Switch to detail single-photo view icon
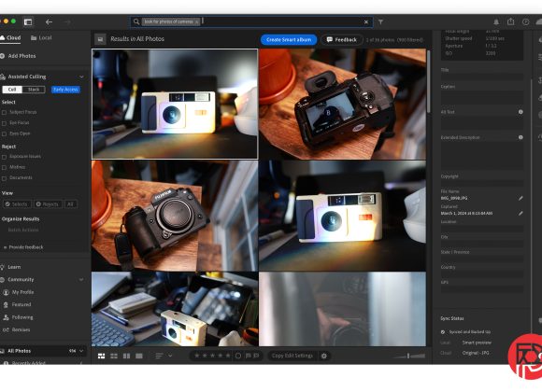Image resolution: width=542 pixels, height=392 pixels. 139,356
